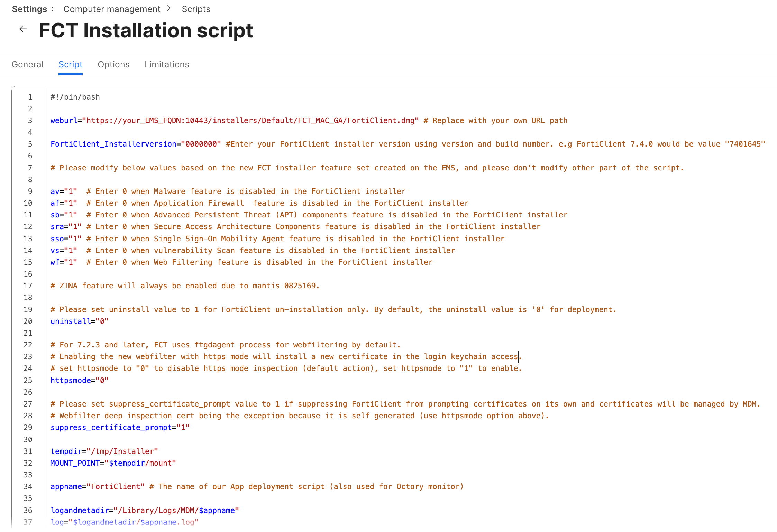Click the tempdir="/tmp/Installer" line

104,451
